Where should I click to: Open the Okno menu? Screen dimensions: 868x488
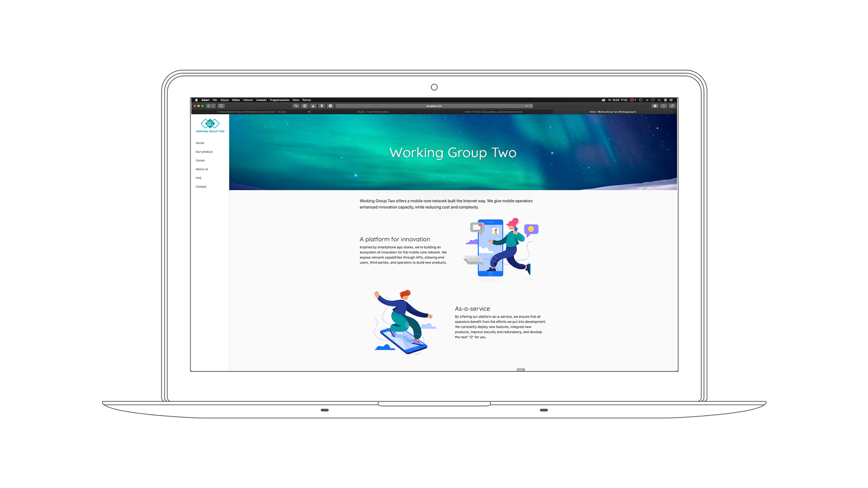click(296, 100)
